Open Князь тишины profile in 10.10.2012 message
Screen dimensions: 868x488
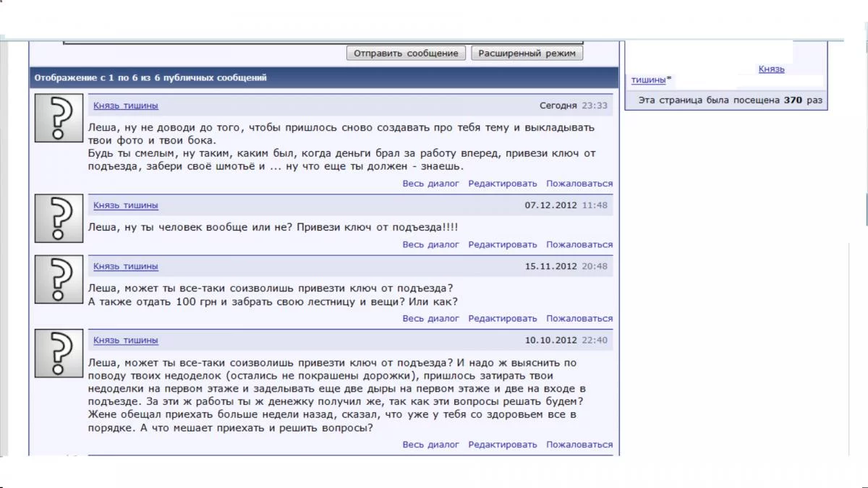(126, 340)
